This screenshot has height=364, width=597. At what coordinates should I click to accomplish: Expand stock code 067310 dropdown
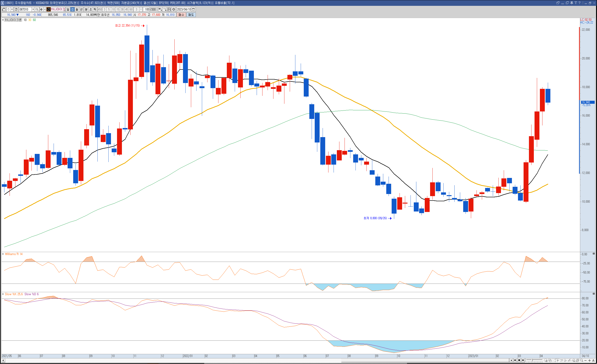tap(33, 10)
